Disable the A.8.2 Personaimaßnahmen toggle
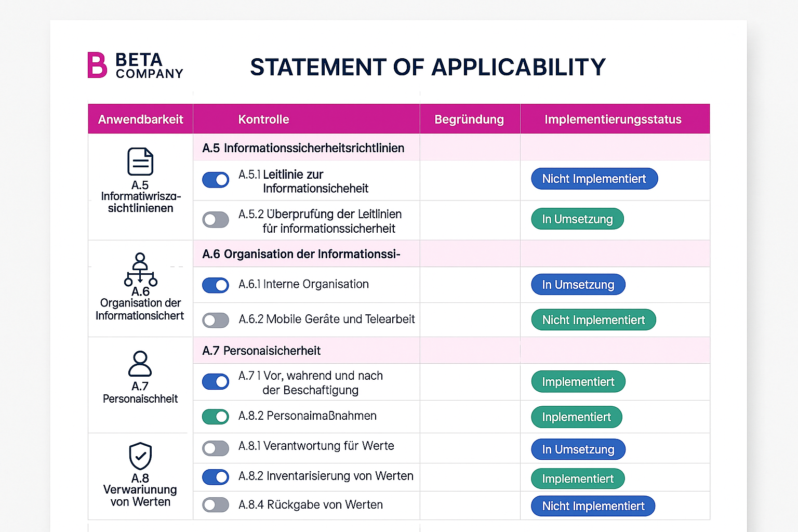The width and height of the screenshot is (798, 532). coord(215,416)
